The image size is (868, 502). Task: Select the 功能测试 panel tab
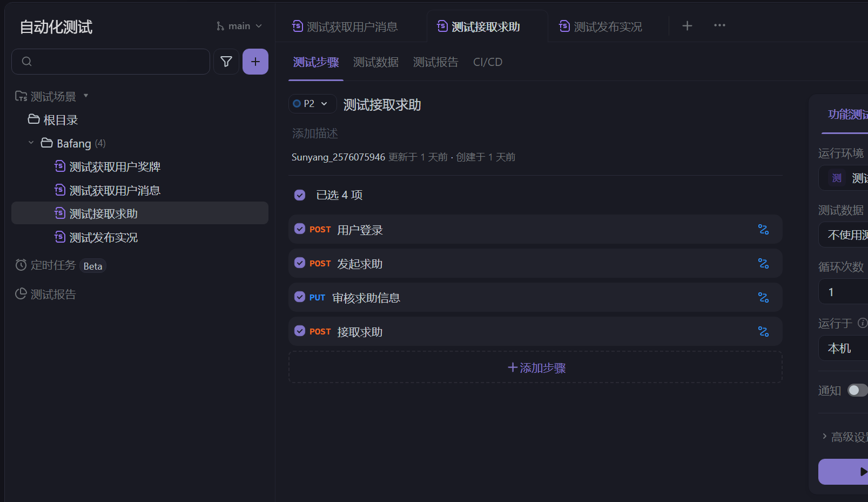pos(848,114)
